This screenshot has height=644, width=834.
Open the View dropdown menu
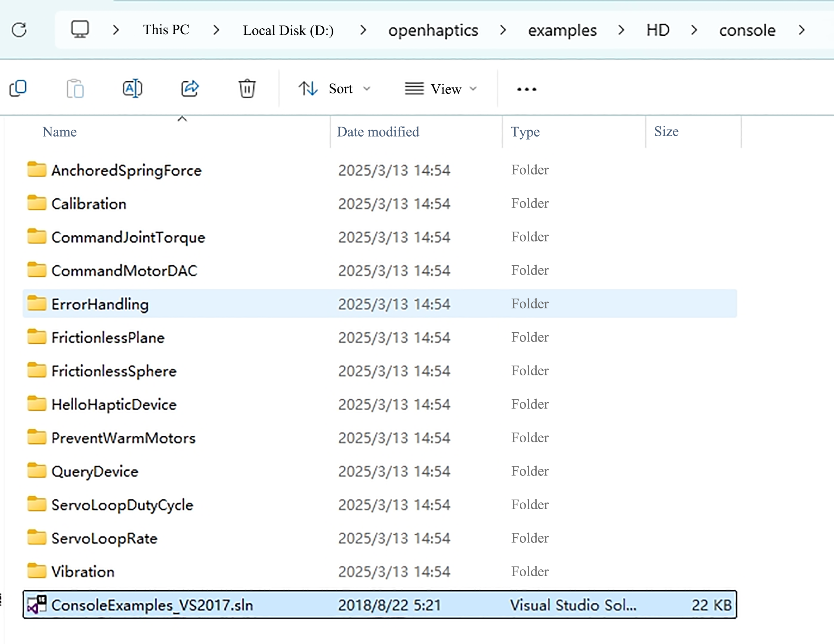[x=441, y=89]
